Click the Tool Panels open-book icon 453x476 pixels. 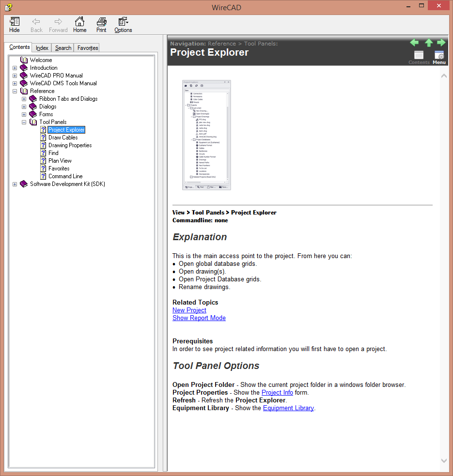click(x=33, y=122)
